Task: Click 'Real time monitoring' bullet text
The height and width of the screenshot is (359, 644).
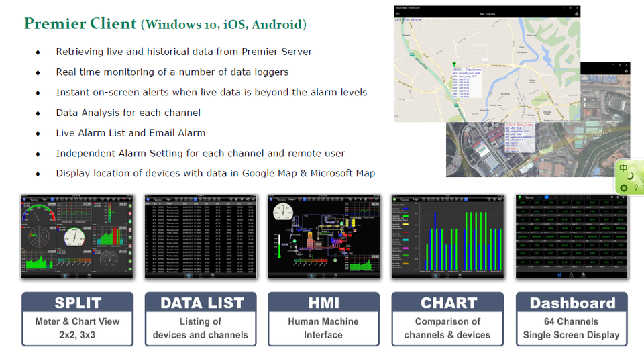Action: [172, 72]
